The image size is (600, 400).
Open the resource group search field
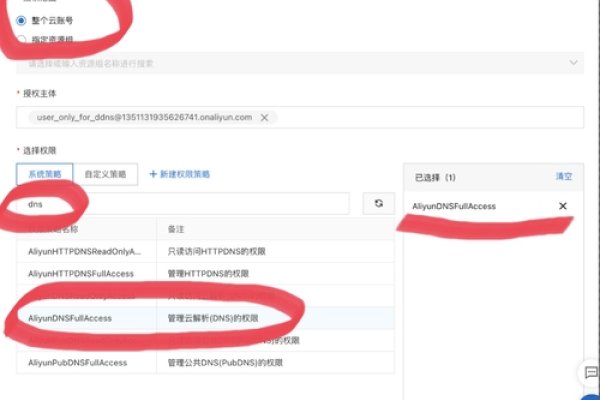(x=290, y=62)
